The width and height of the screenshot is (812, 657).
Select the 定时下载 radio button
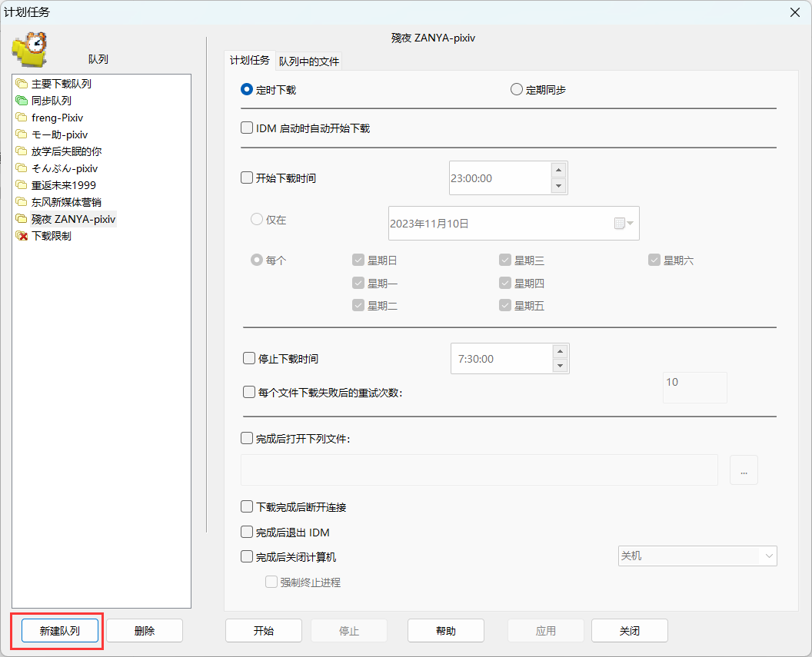click(x=247, y=89)
